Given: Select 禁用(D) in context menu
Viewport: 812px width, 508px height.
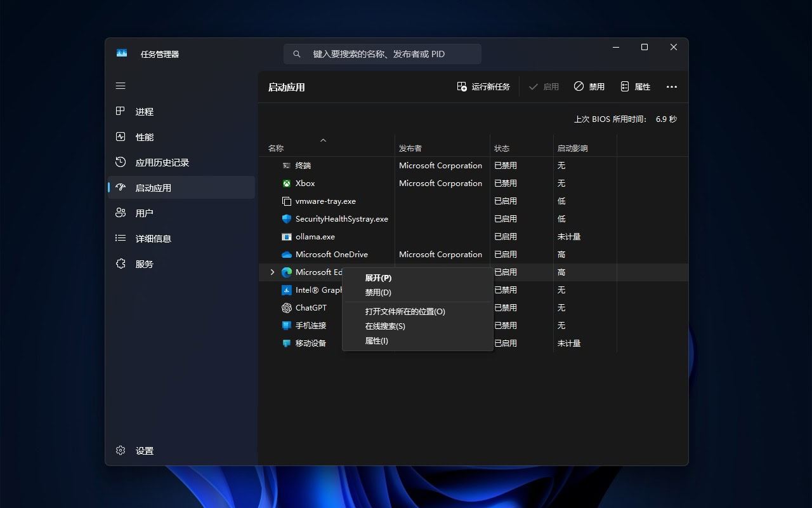Looking at the screenshot, I should 378,292.
